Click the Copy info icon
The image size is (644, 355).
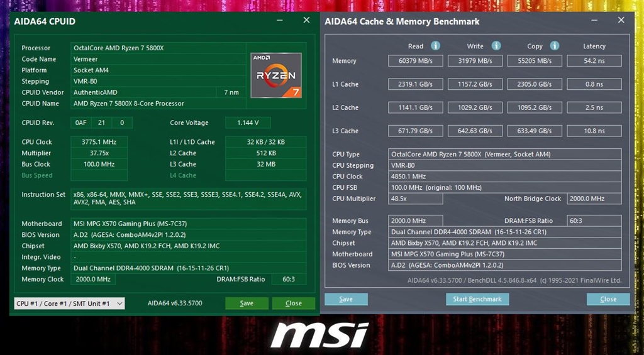555,46
